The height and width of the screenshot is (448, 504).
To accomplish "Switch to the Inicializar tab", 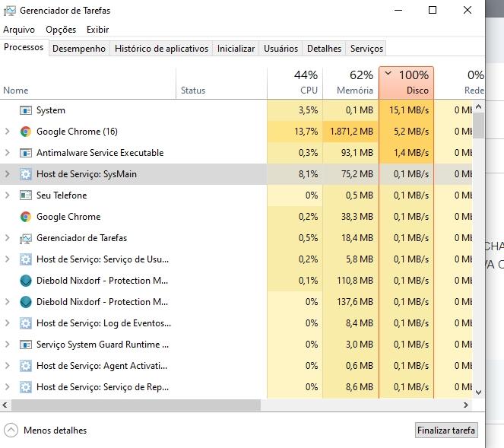I will tap(236, 49).
